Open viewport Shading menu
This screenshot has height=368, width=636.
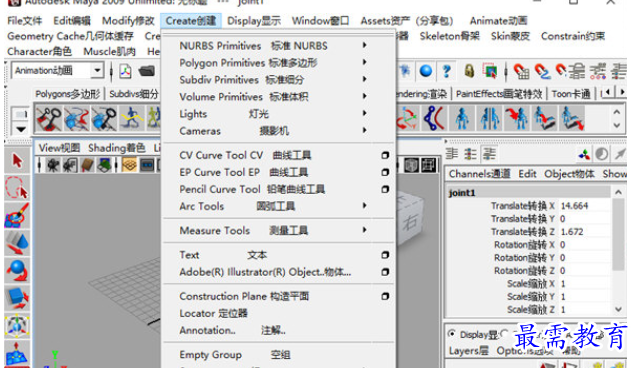tap(116, 148)
